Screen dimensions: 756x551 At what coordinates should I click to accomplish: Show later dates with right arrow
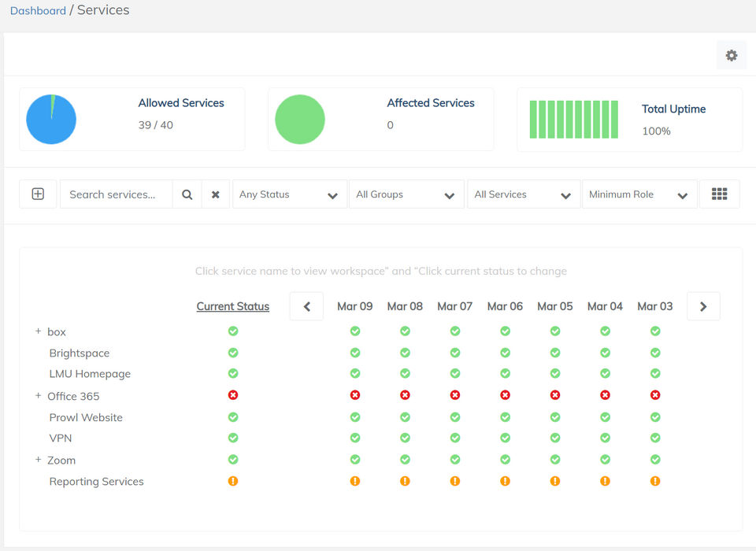point(703,306)
